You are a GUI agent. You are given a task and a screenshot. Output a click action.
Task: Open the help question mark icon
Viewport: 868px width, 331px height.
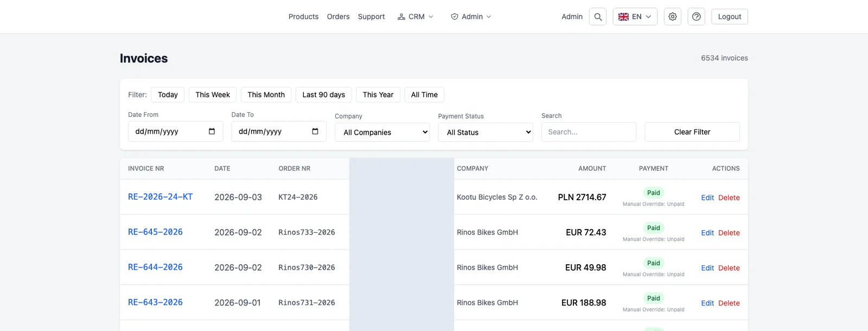tap(697, 17)
